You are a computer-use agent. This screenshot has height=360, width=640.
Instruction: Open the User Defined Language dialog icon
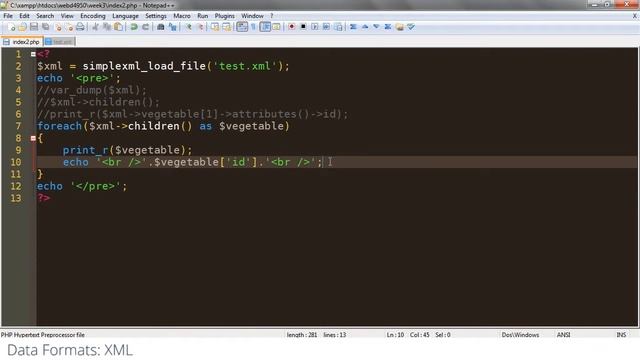pyautogui.click(x=276, y=27)
